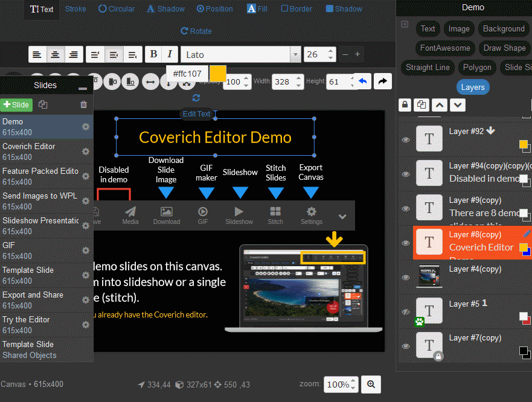The width and height of the screenshot is (532, 402).
Task: Open the canvas Settings gear
Action: (312, 215)
